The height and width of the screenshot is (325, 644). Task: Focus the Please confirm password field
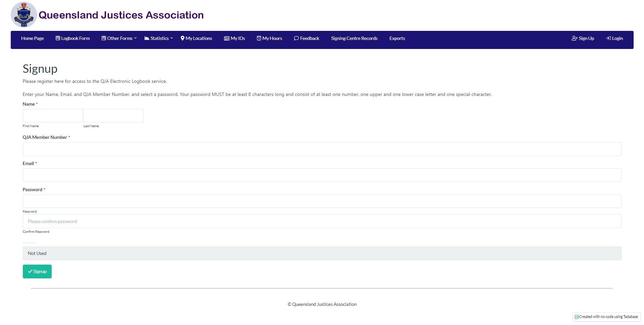point(322,221)
